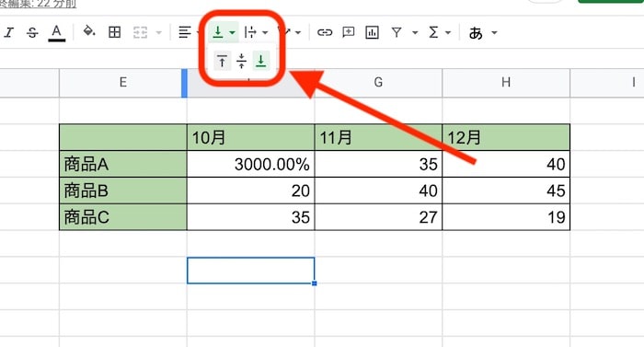Viewport: 644px width, 347px height.
Task: Expand vertical align dropdown arrow
Action: click(232, 32)
